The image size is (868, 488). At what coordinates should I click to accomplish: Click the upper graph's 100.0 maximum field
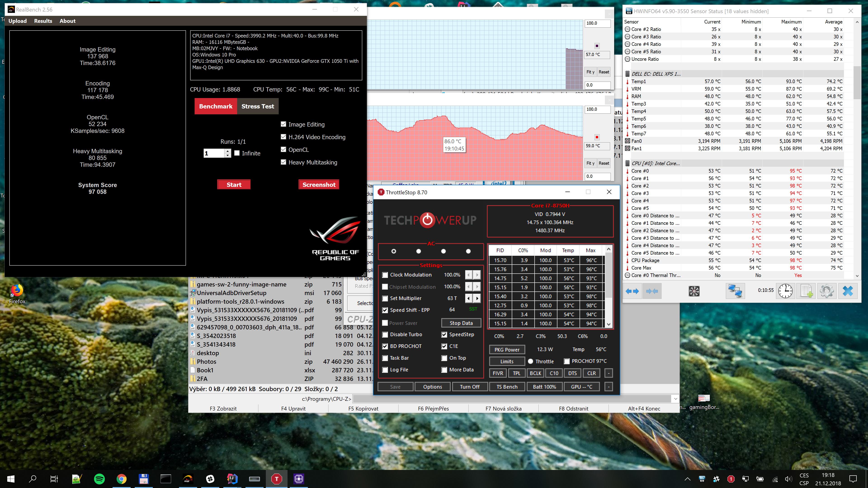point(597,23)
